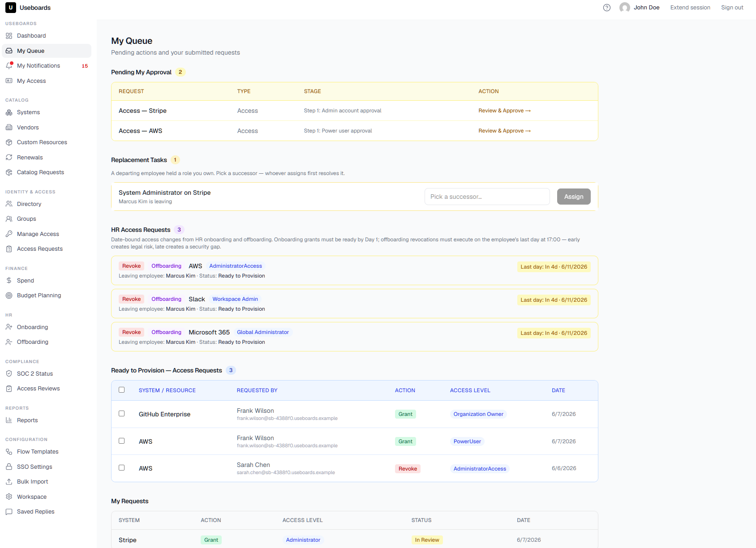
Task: Click the Dashboard grid icon
Action: pyautogui.click(x=9, y=36)
